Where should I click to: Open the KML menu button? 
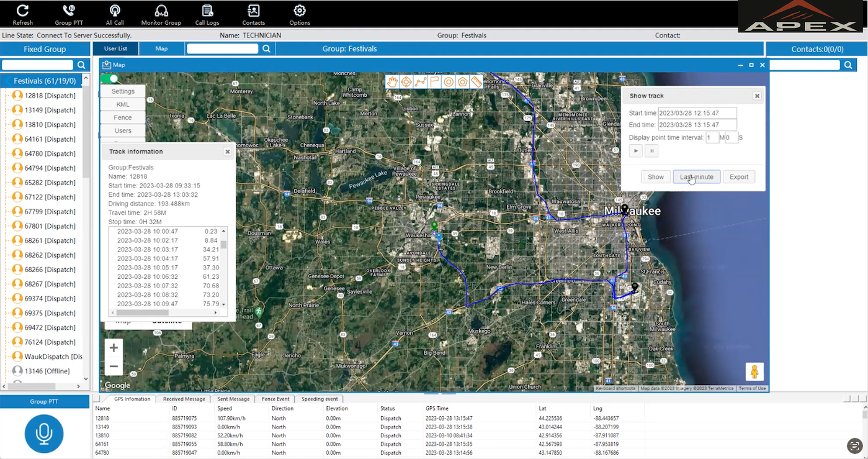pos(123,104)
